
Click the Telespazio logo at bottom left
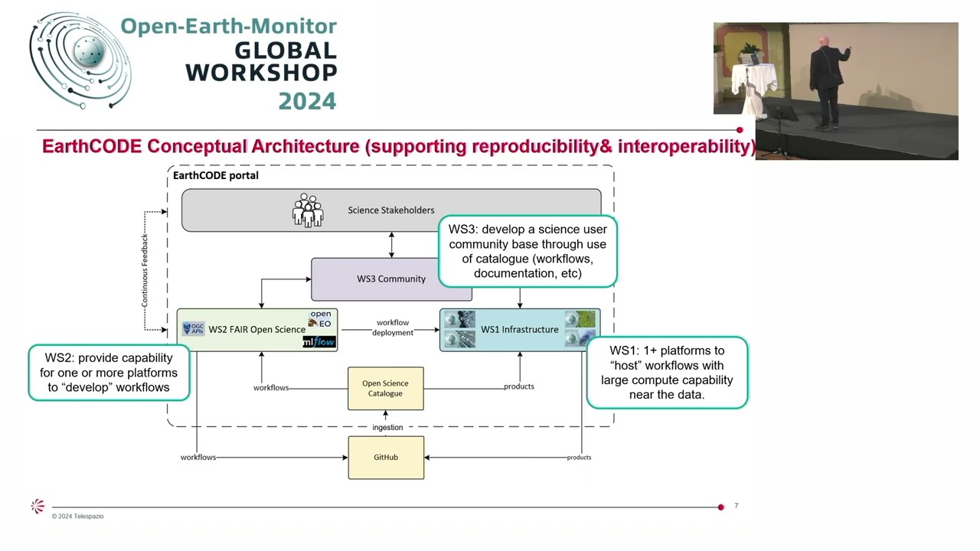38,506
